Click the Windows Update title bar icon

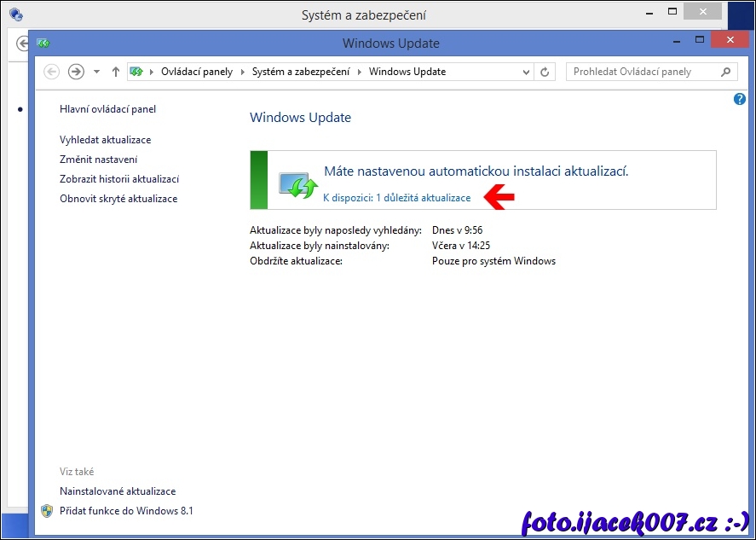point(43,43)
